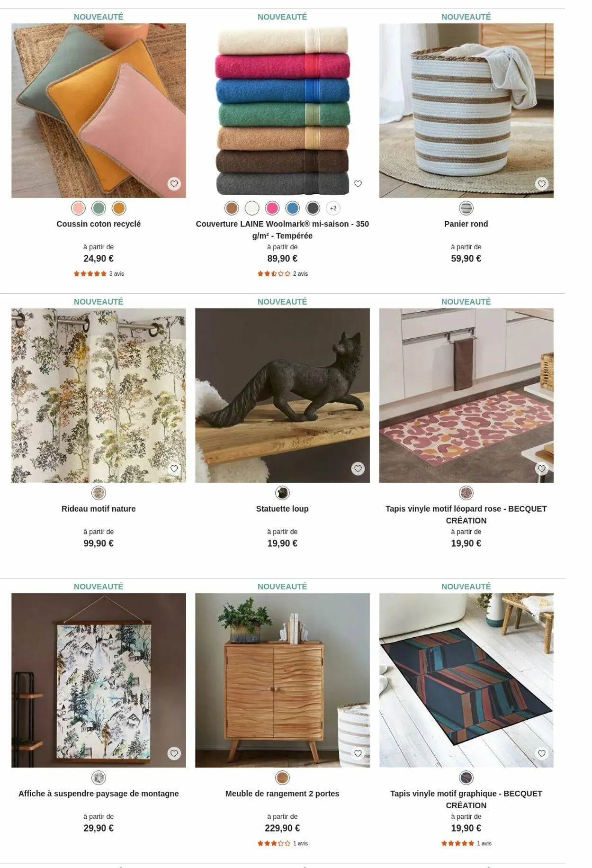Screen dimensions: 592x868
Task: Select pink color swatch for cushion
Action: coord(78,208)
